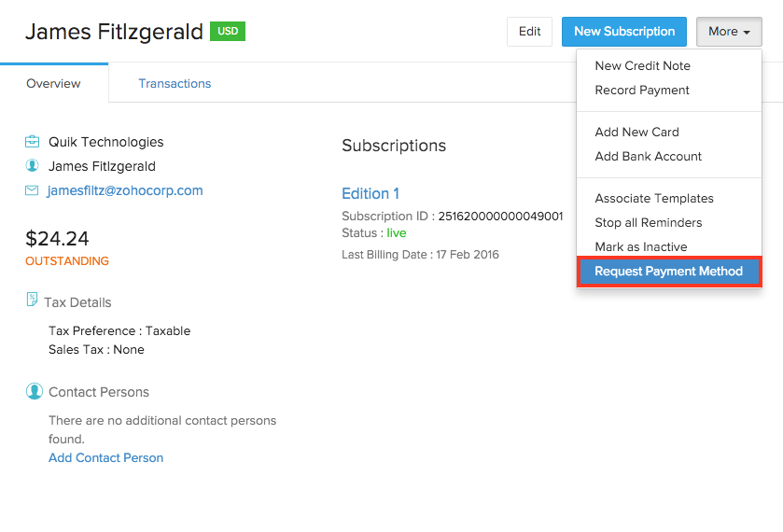Click the green USD currency badge
The height and width of the screenshot is (532, 783).
(228, 32)
